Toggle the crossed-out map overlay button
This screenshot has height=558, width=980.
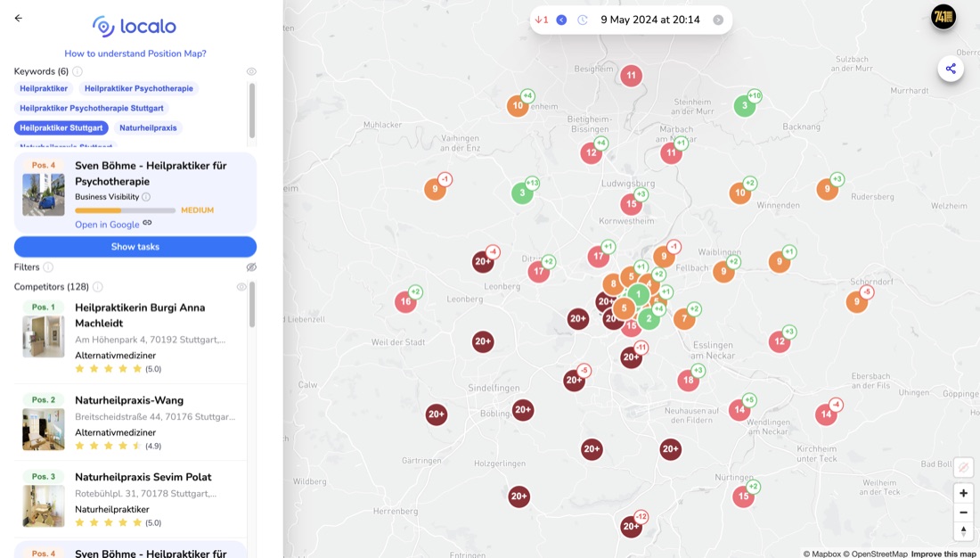[963, 467]
